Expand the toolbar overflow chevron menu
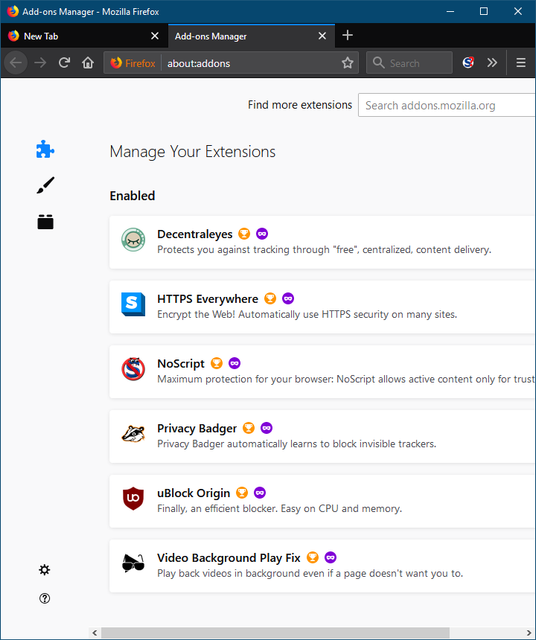This screenshot has width=536, height=640. [492, 62]
